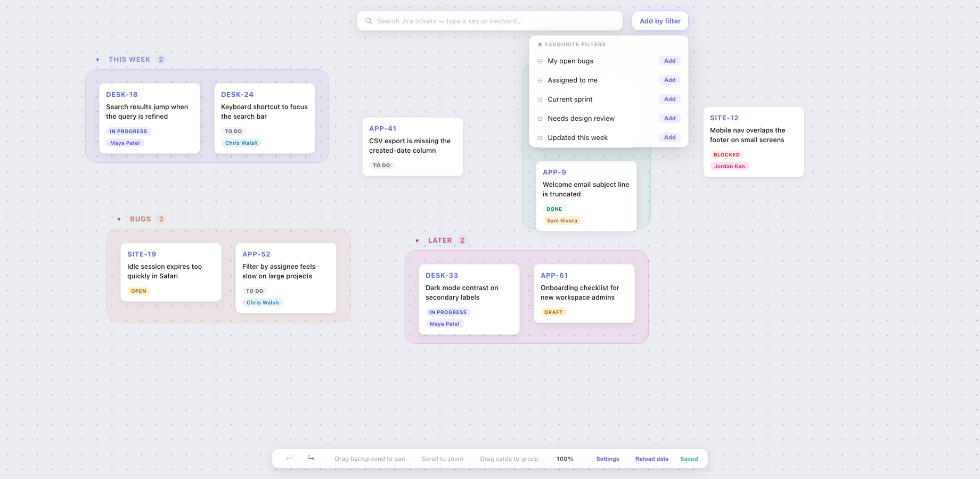Screen dimensions: 980x479
Task: Click the search magnifier icon
Action: (x=369, y=21)
